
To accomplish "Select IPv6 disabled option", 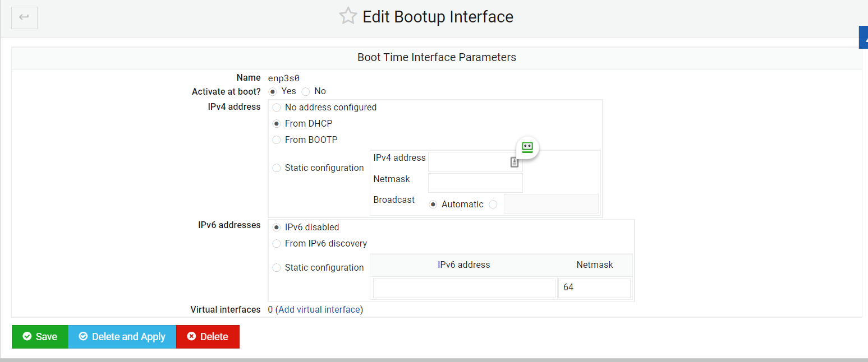I will (x=277, y=228).
